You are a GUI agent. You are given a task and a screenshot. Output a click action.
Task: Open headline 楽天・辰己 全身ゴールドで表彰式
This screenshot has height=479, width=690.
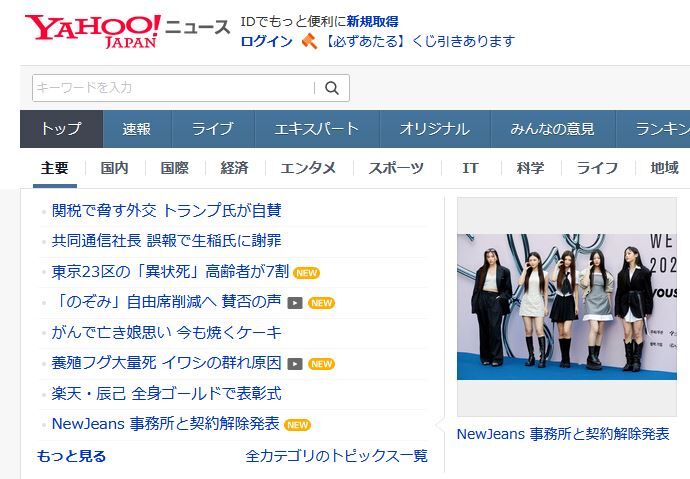166,394
